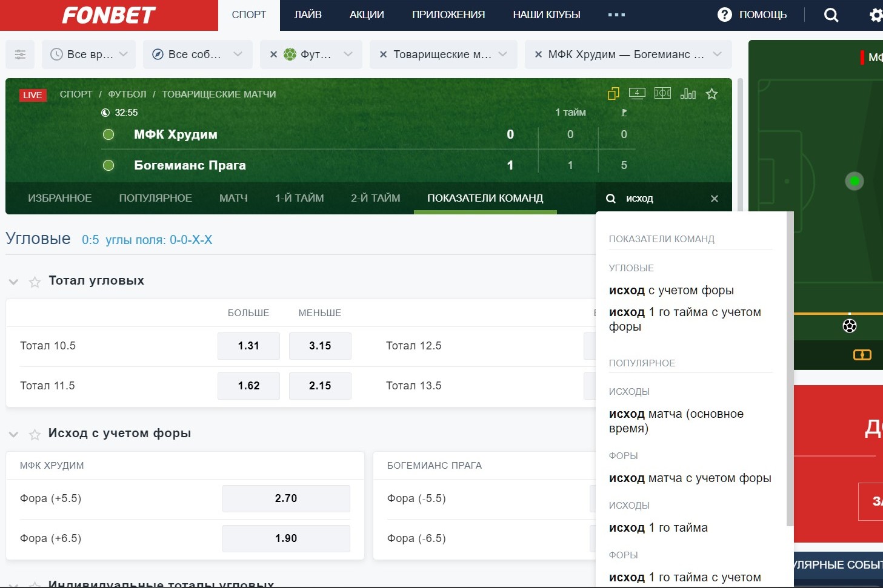Open the settings gear icon
Screen dimensions: 883x588
click(876, 15)
